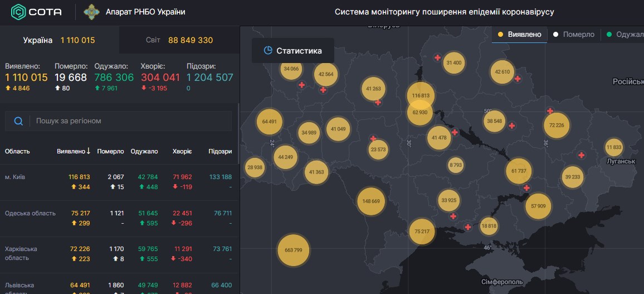
Task: Click the red cross marker right of 38 548 bubble
Action: click(x=512, y=126)
